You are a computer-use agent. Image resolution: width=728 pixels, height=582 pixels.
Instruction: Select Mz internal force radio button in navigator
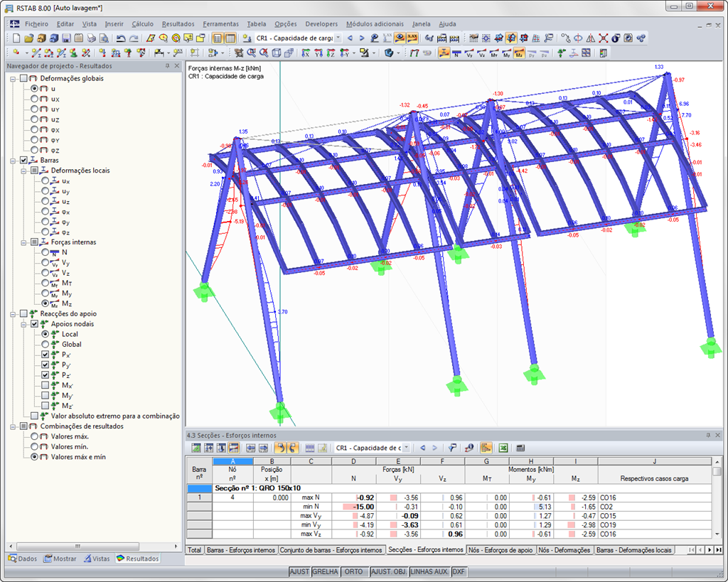coord(45,303)
